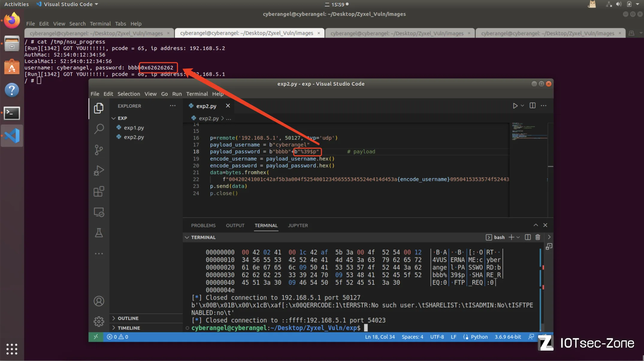Show additional activity bar views ellipsis
Image resolution: width=644 pixels, height=361 pixels.
(99, 253)
